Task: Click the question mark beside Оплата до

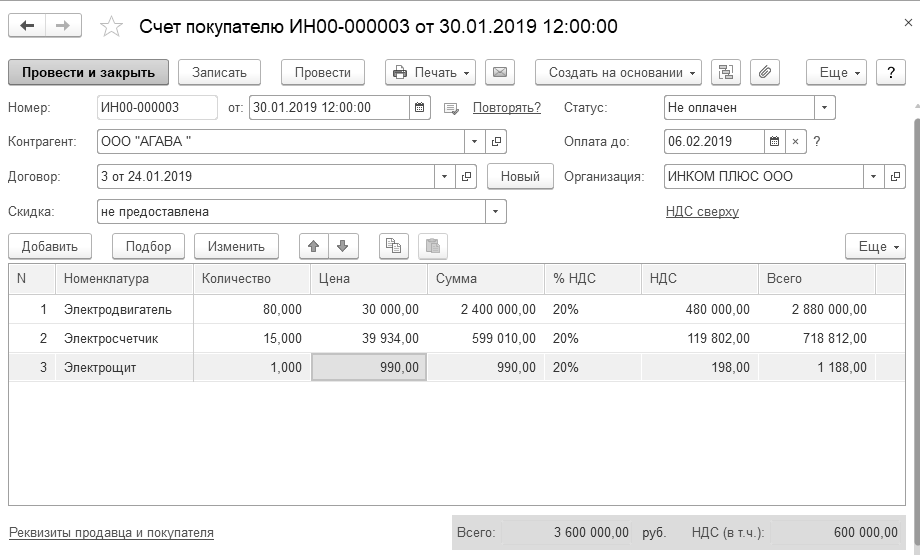Action: (x=817, y=141)
